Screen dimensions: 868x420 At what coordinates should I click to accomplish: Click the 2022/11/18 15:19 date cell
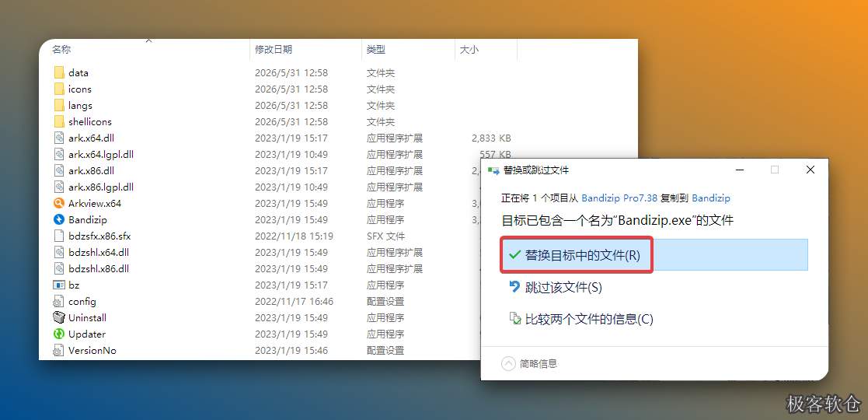pos(294,236)
